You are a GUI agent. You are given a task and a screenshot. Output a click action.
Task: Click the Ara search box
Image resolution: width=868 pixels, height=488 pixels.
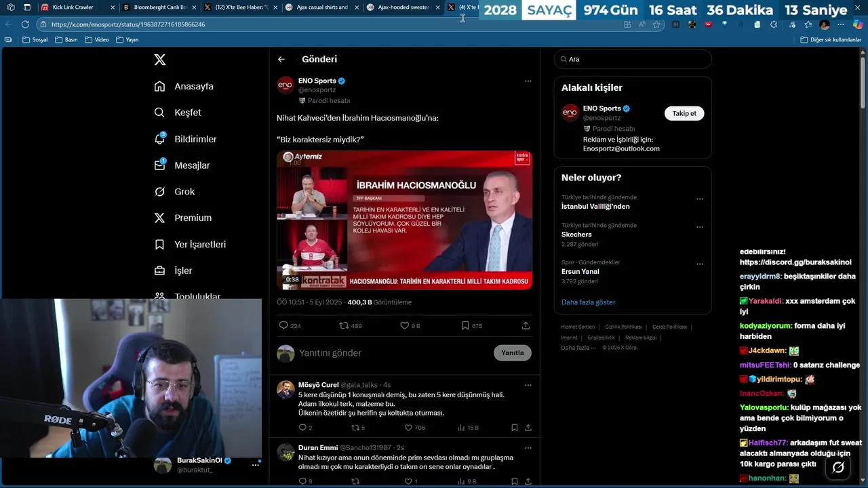point(633,59)
